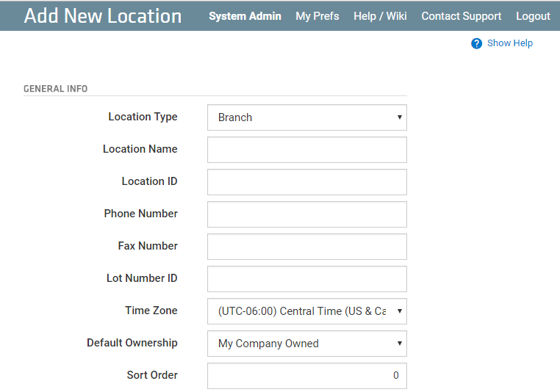The height and width of the screenshot is (392, 560).
Task: Open the Default Ownership dropdown
Action: pyautogui.click(x=306, y=344)
